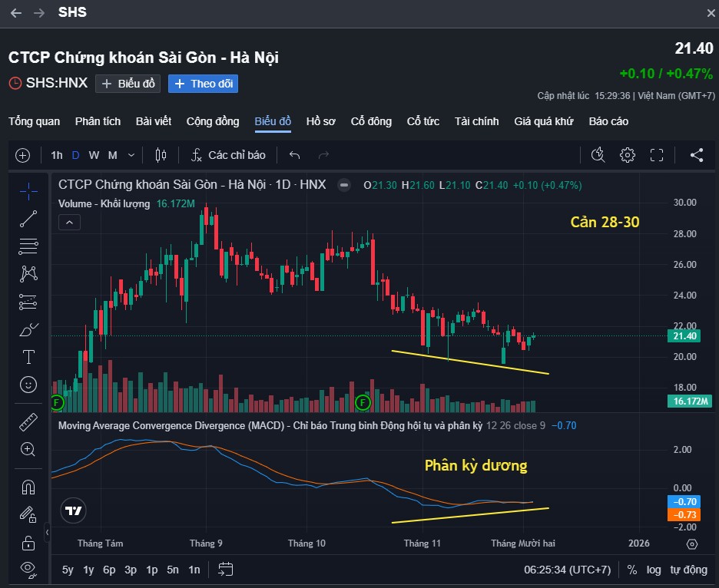The image size is (719, 588).
Task: Collapse the indicator legend chevron
Action: 69,223
